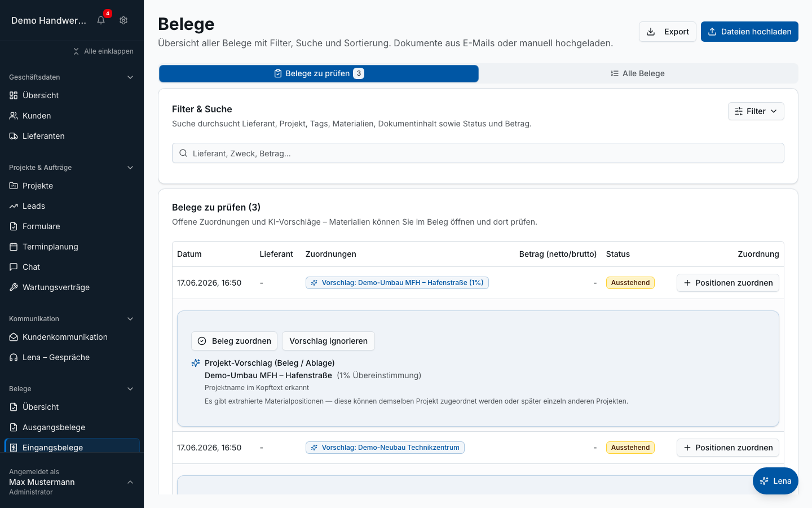Viewport: 812px width, 508px height.
Task: Click the Eingangsbelege icon
Action: click(x=14, y=448)
